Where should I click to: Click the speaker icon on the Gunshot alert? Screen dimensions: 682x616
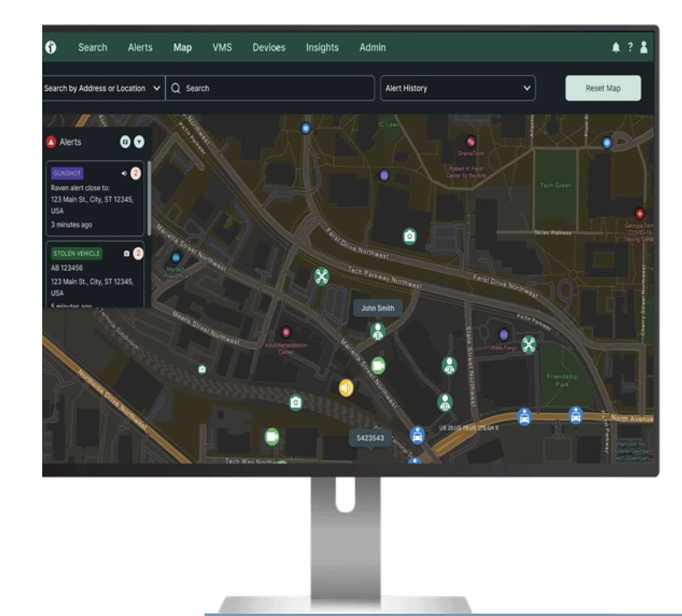tap(124, 173)
